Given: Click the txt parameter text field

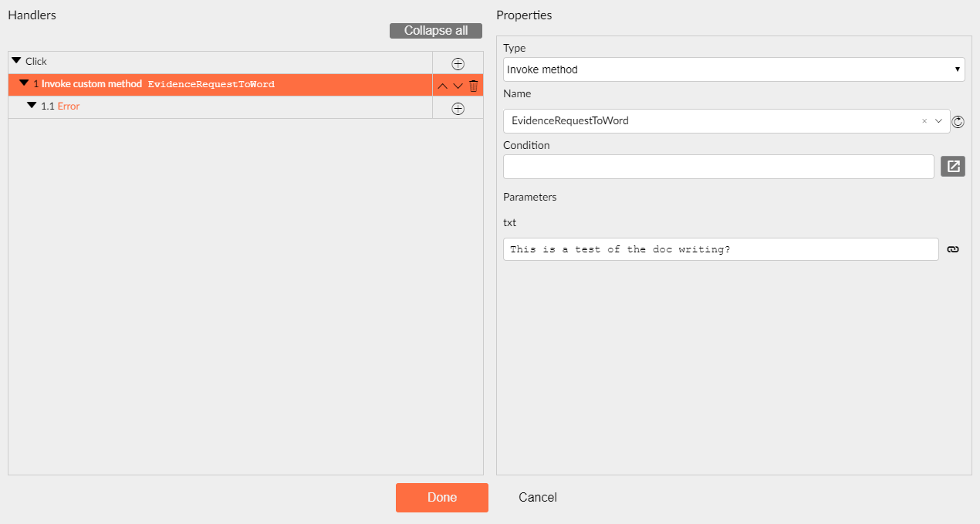Looking at the screenshot, I should pos(721,249).
